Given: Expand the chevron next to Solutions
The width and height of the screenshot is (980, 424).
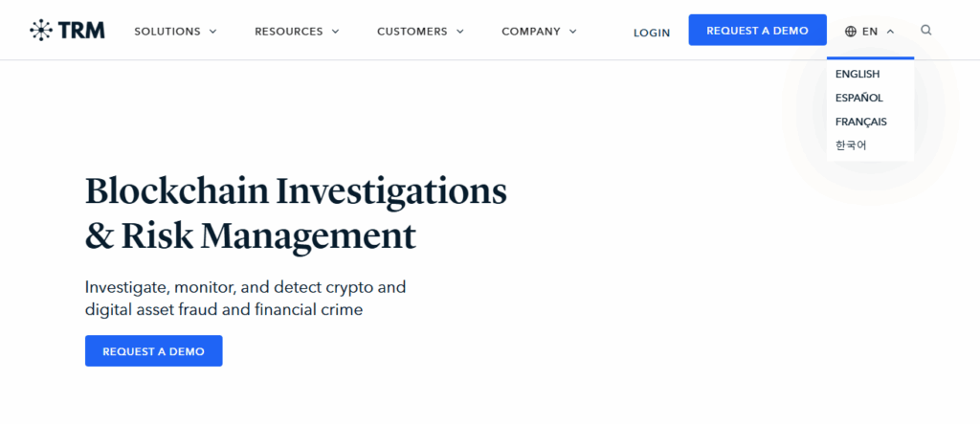Looking at the screenshot, I should pos(212,32).
